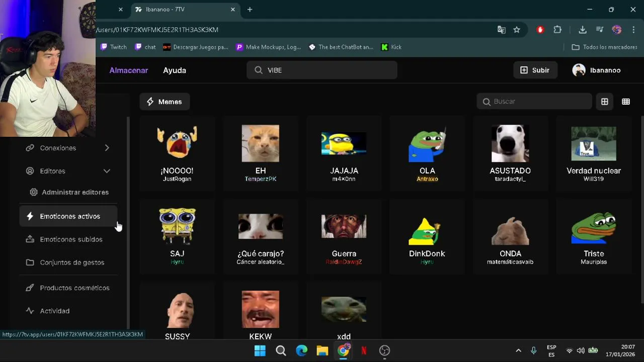The height and width of the screenshot is (362, 644).
Task: Open the Ayuda menu item
Action: click(x=175, y=70)
